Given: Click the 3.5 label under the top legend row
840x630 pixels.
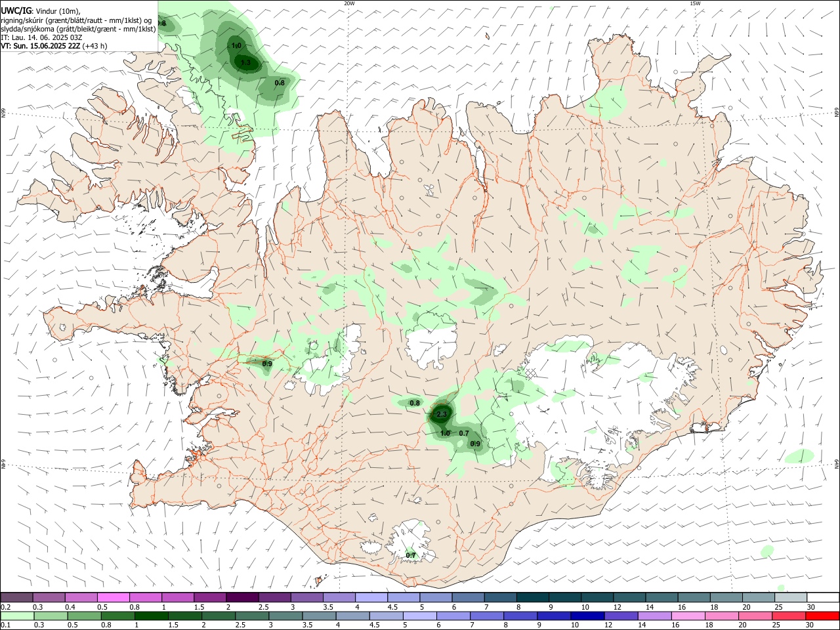Looking at the screenshot, I should coord(329,607).
